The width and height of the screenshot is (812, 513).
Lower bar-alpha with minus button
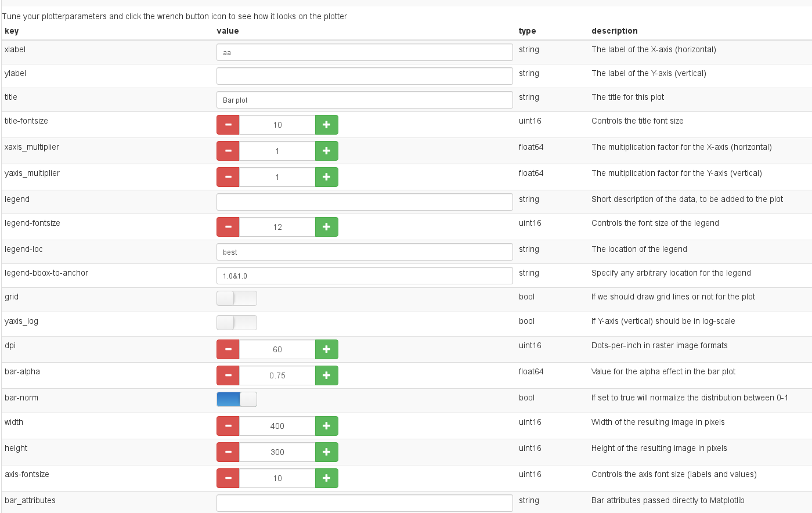[x=228, y=375]
